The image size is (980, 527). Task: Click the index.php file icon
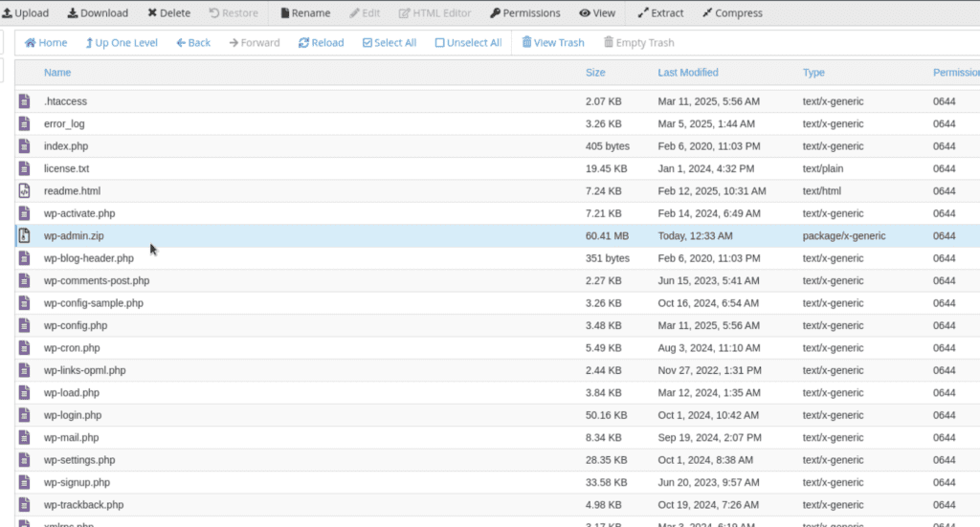click(x=24, y=146)
